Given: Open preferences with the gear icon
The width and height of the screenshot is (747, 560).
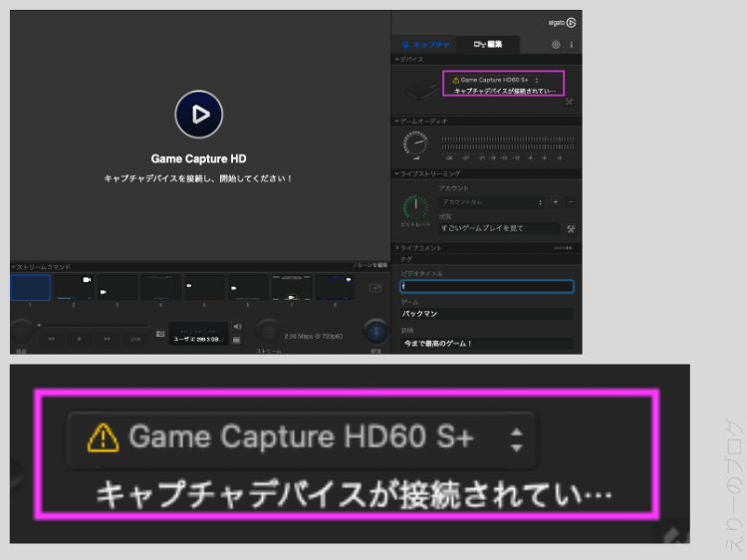Looking at the screenshot, I should (556, 45).
